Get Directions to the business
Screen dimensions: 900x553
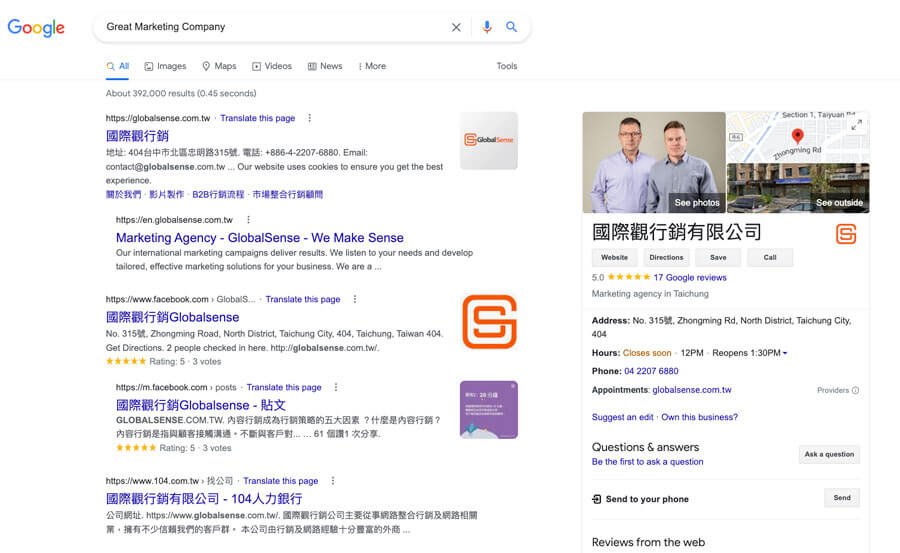point(666,257)
